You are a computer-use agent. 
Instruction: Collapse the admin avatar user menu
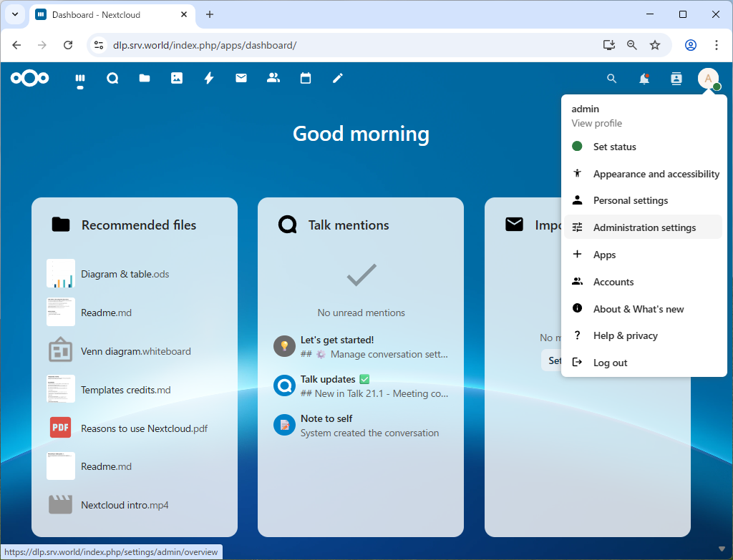[708, 79]
